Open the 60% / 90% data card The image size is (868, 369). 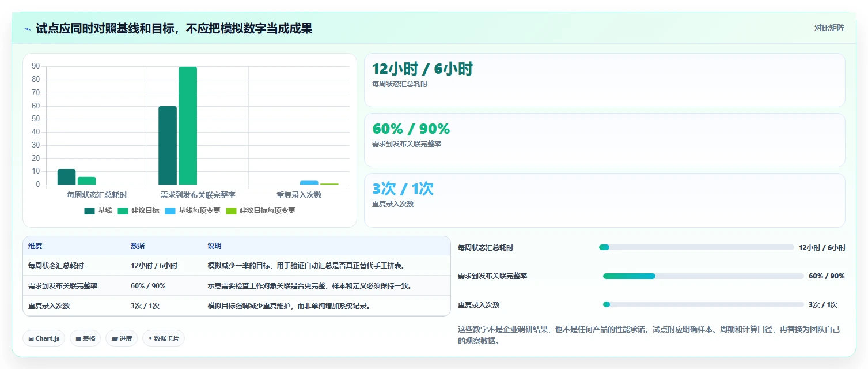point(605,140)
